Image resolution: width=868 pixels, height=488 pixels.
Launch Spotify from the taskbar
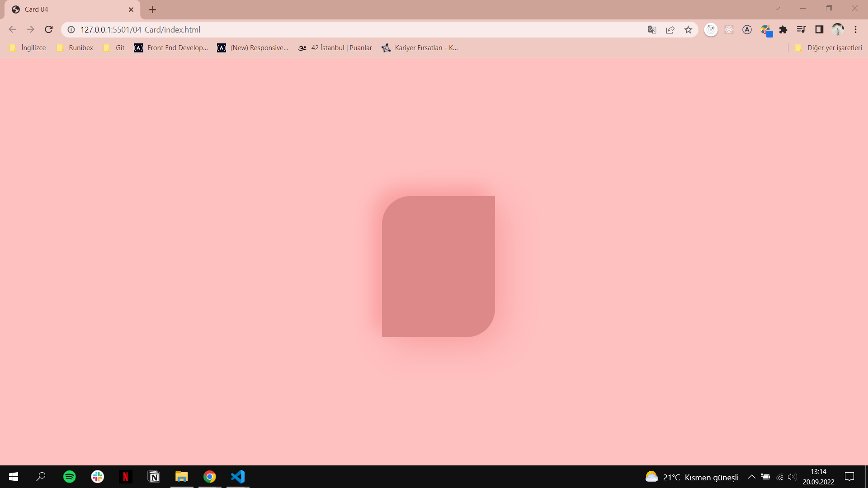(x=69, y=476)
